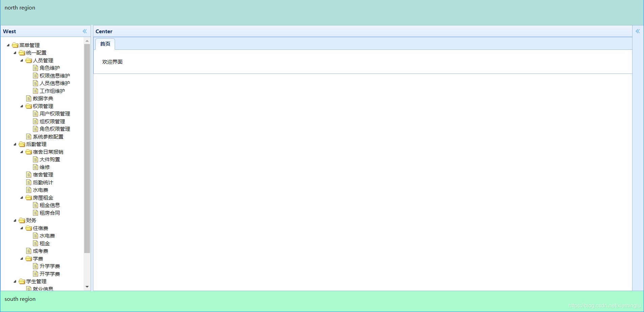Switch to the 首页 tab

[x=105, y=44]
